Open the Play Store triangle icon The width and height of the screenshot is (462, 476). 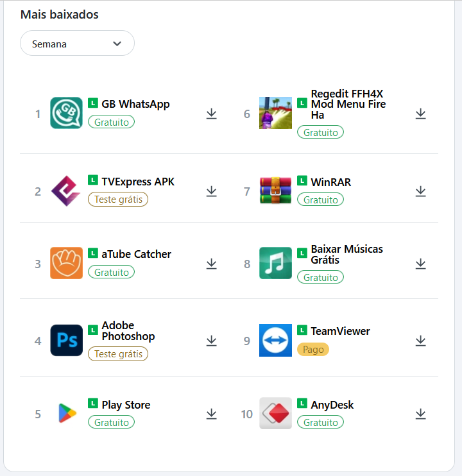(67, 413)
